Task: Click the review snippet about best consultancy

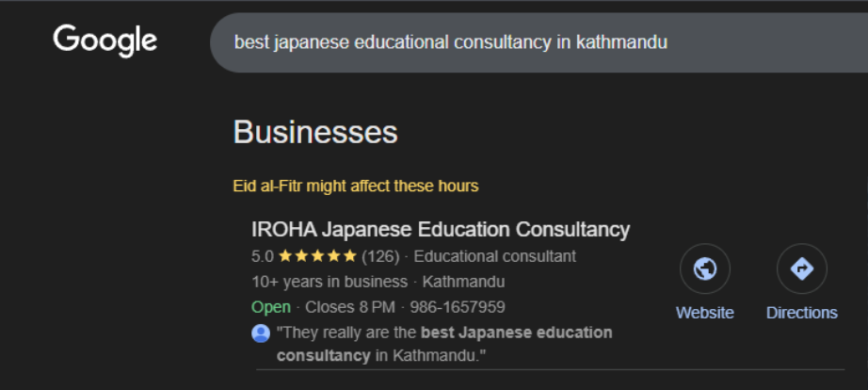Action: click(x=444, y=344)
